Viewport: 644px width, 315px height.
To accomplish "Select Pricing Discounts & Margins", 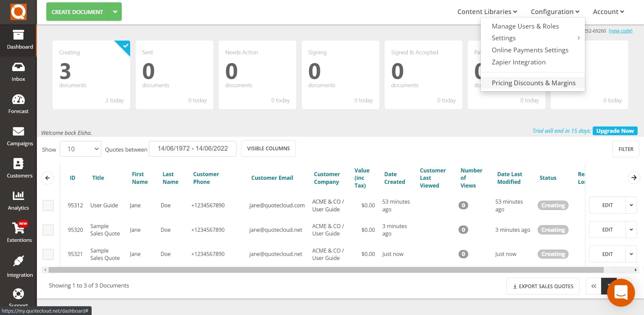I will coord(533,83).
